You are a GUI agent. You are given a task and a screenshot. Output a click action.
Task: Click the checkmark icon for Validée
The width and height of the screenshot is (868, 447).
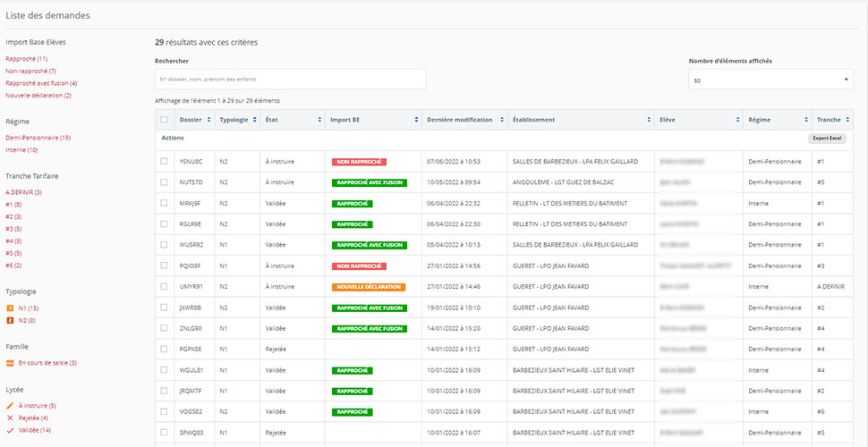(10, 430)
